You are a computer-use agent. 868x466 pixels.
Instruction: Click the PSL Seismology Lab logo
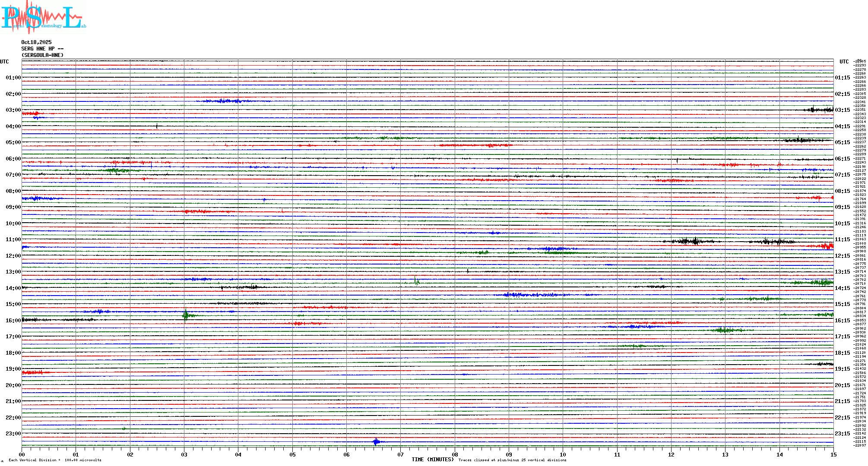tap(43, 17)
